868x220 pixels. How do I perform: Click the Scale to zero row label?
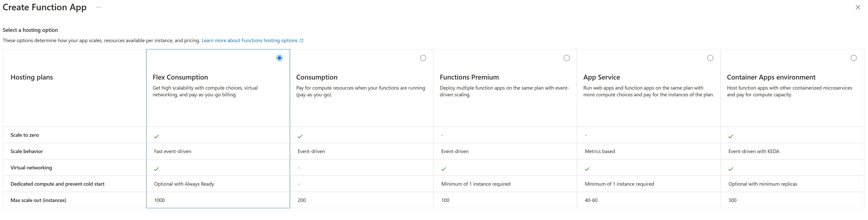point(25,135)
